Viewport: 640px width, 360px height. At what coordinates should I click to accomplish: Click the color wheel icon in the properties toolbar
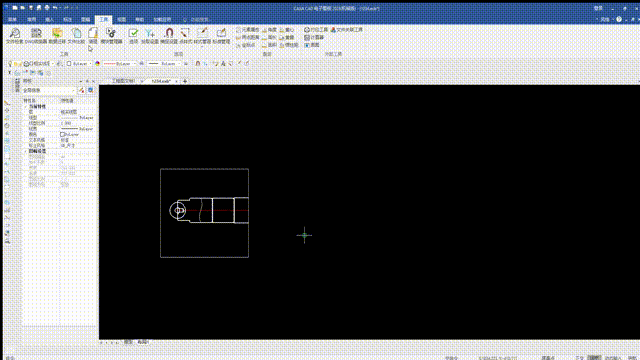click(x=97, y=64)
